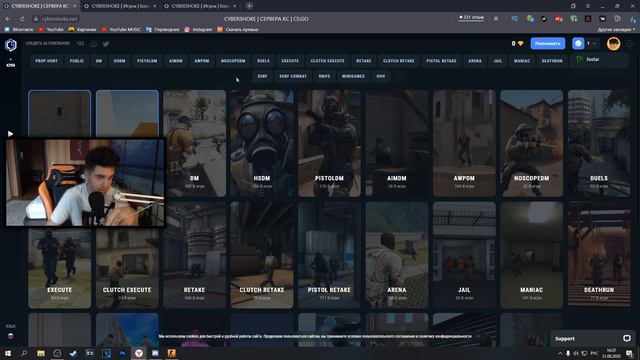Viewport: 640px width, 360px height.
Task: Click the blue top-up balance button
Action: point(547,43)
